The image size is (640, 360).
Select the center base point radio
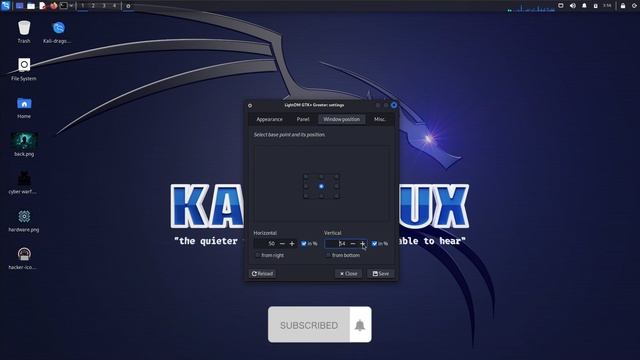321,186
